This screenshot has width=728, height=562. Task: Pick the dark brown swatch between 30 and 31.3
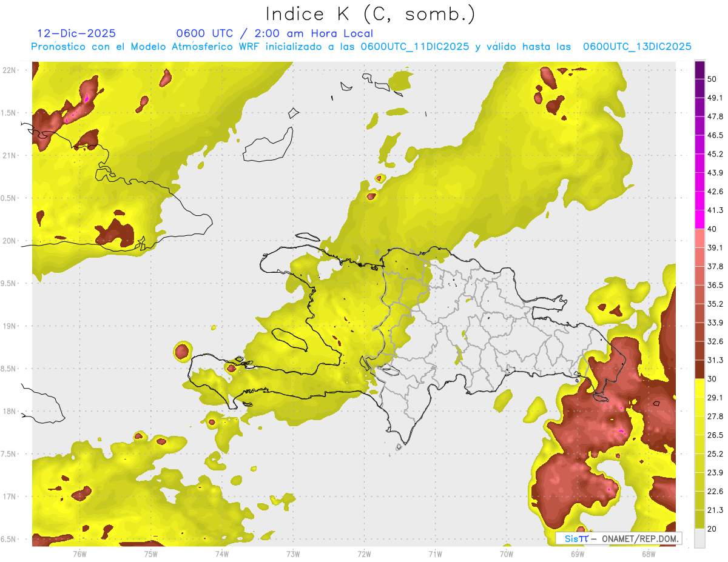[699, 370]
